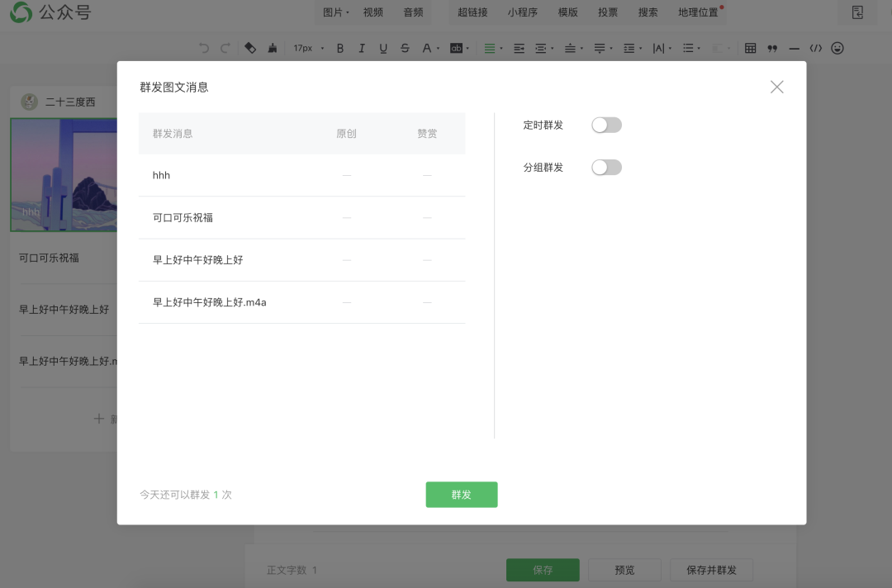This screenshot has height=588, width=892.
Task: Open the side margin dropdown
Action: tap(543, 49)
